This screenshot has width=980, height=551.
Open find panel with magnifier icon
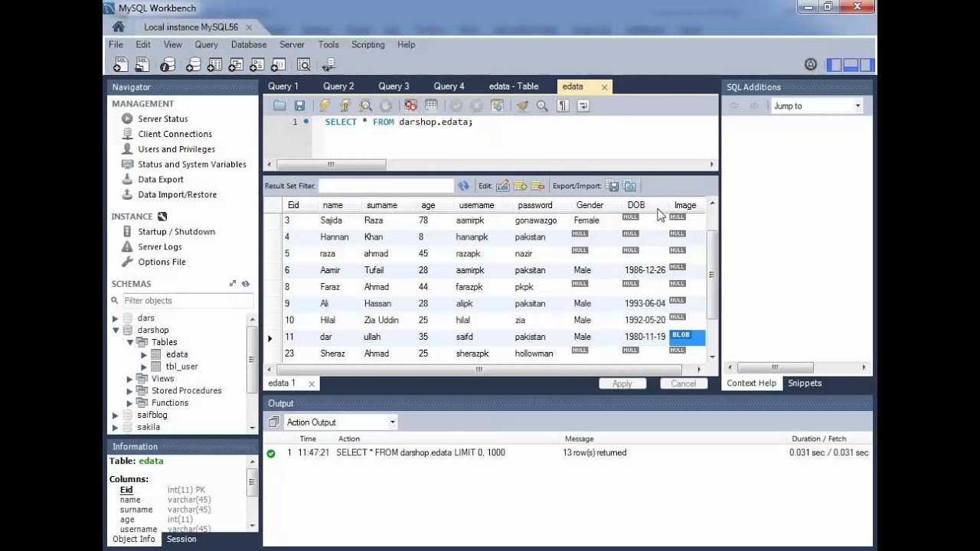coord(542,106)
